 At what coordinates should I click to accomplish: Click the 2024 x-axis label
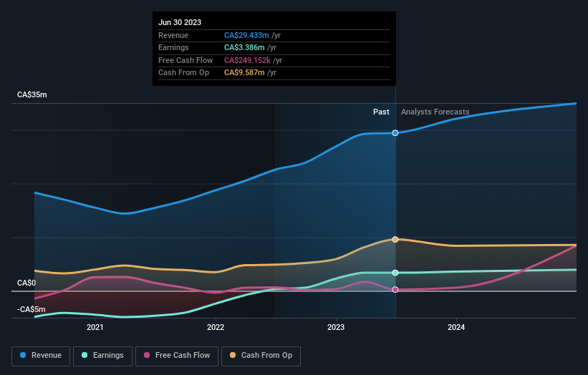point(456,328)
